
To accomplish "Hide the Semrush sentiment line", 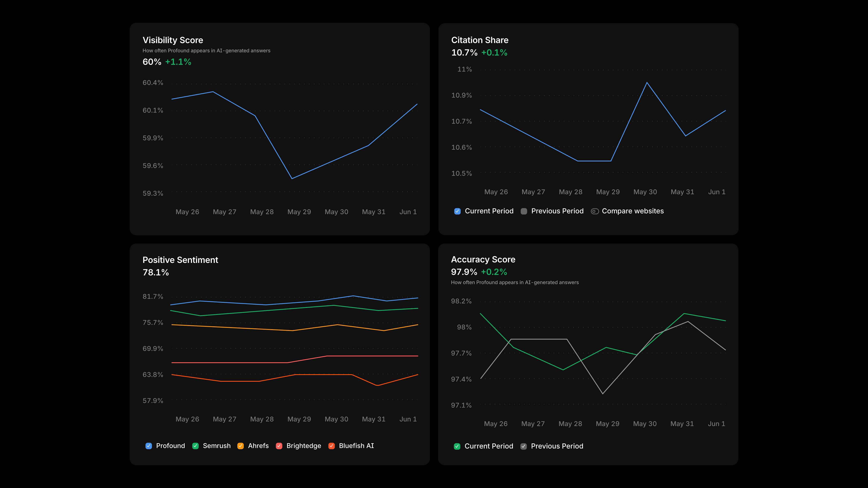I will (195, 446).
